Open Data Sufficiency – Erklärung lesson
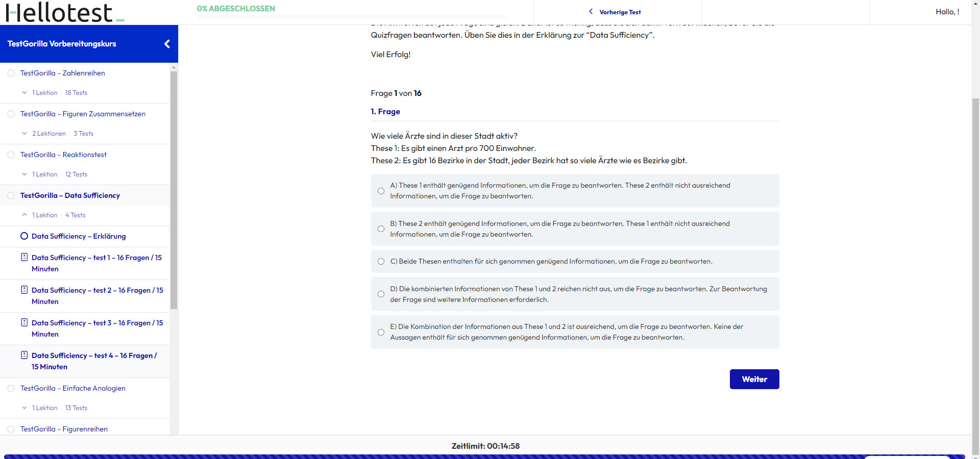980x459 pixels. [x=79, y=236]
